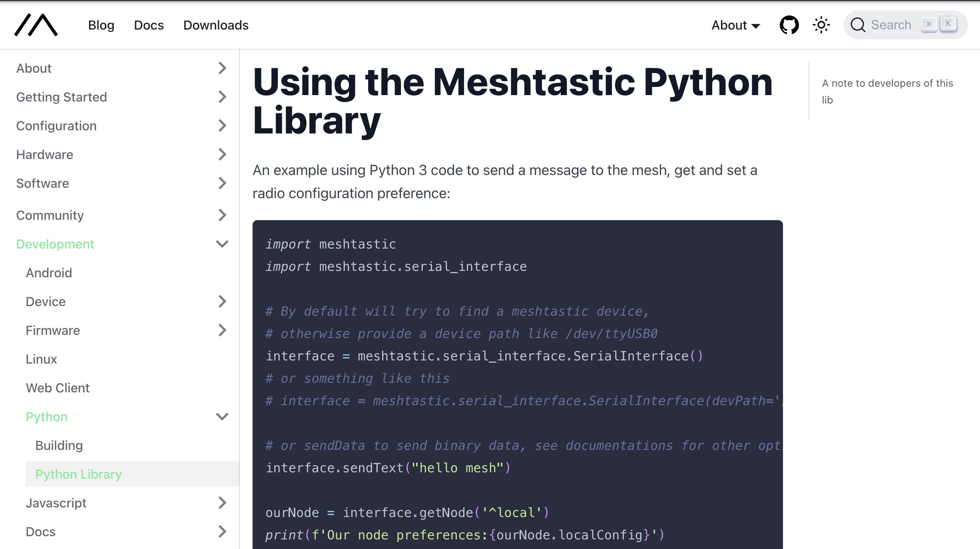This screenshot has width=980, height=549.
Task: Go to the Downloads nav item
Action: point(216,25)
